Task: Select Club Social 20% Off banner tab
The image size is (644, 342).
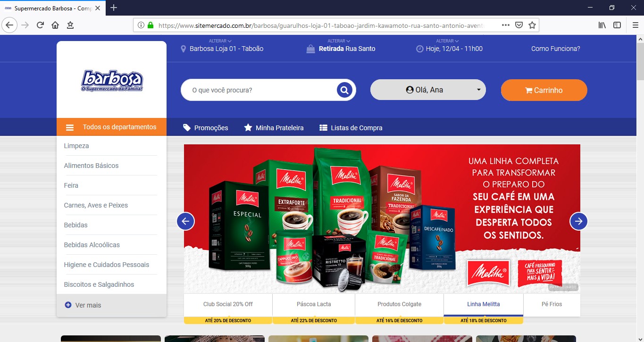Action: [x=228, y=304]
